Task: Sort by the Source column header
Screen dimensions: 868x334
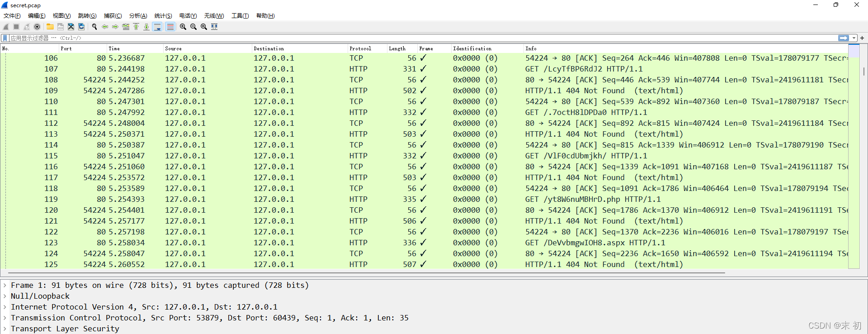Action: [x=207, y=48]
